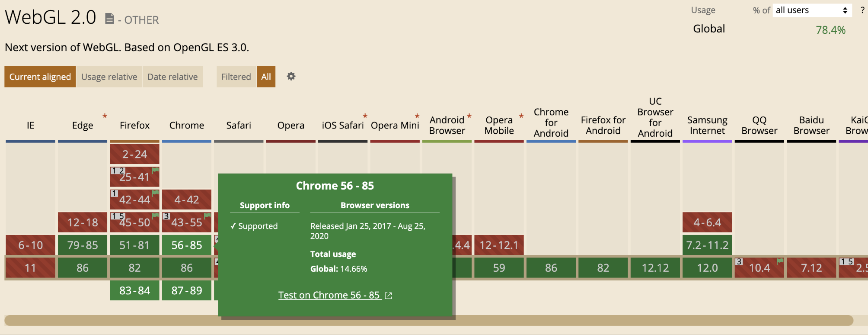The height and width of the screenshot is (335, 868).
Task: Select the Current aligned tab
Action: [x=40, y=77]
